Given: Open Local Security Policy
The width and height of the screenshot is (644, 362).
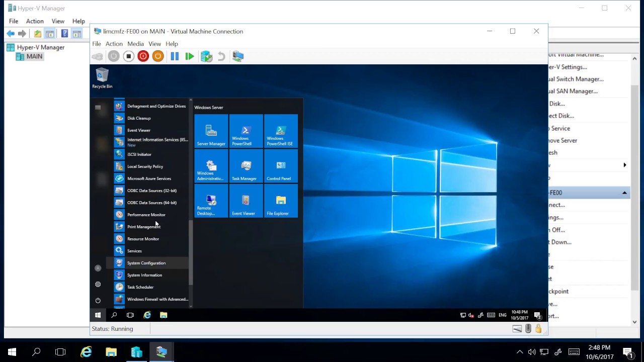Looking at the screenshot, I should (150, 166).
